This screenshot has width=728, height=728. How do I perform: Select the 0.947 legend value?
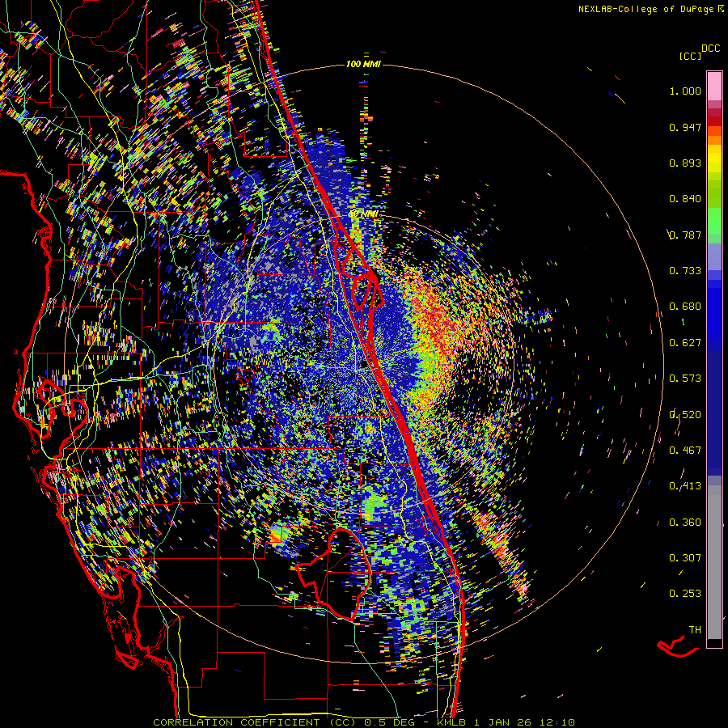685,127
